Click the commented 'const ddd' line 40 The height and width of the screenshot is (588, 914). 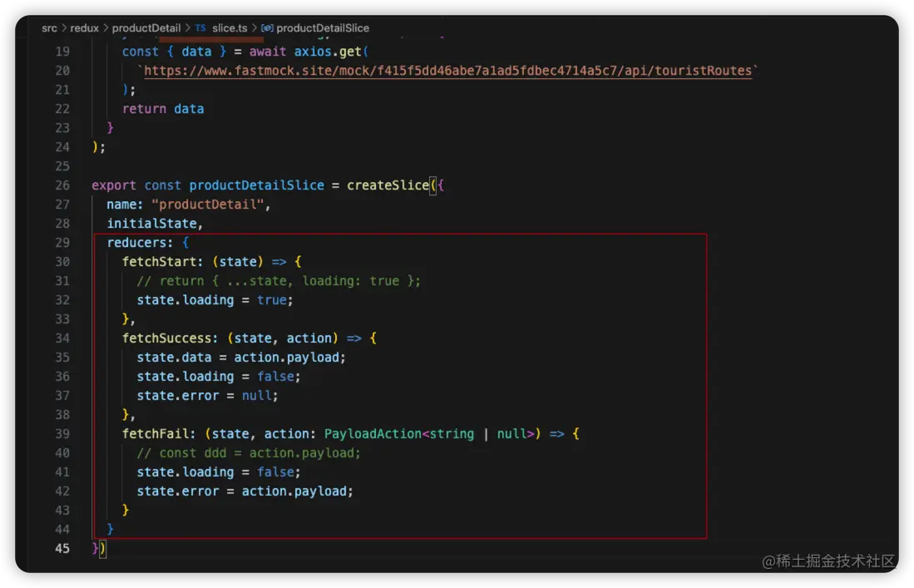coord(249,452)
